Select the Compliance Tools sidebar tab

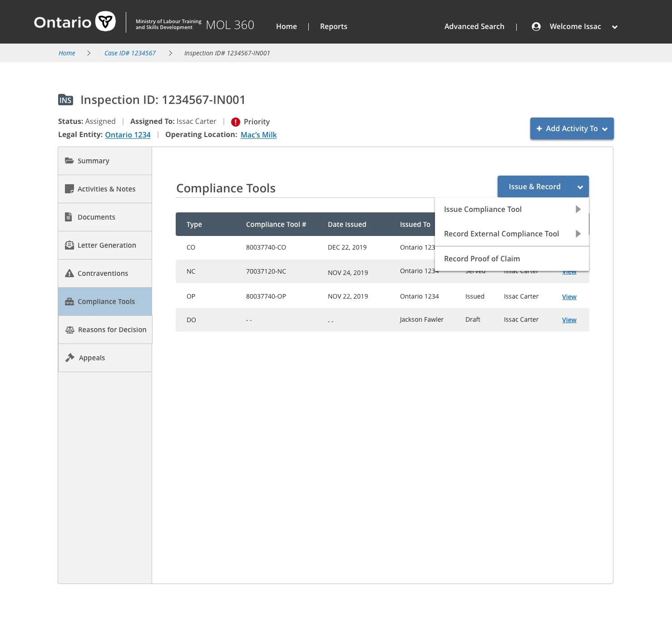pos(105,301)
